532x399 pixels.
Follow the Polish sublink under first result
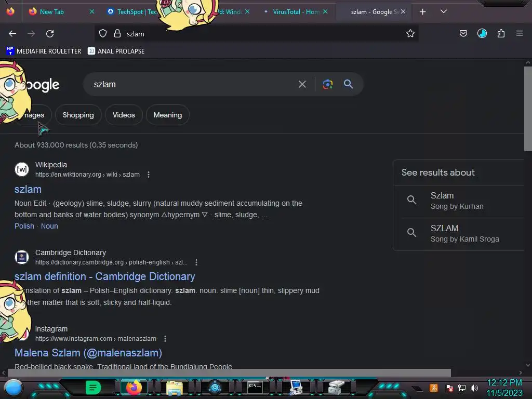tap(24, 226)
